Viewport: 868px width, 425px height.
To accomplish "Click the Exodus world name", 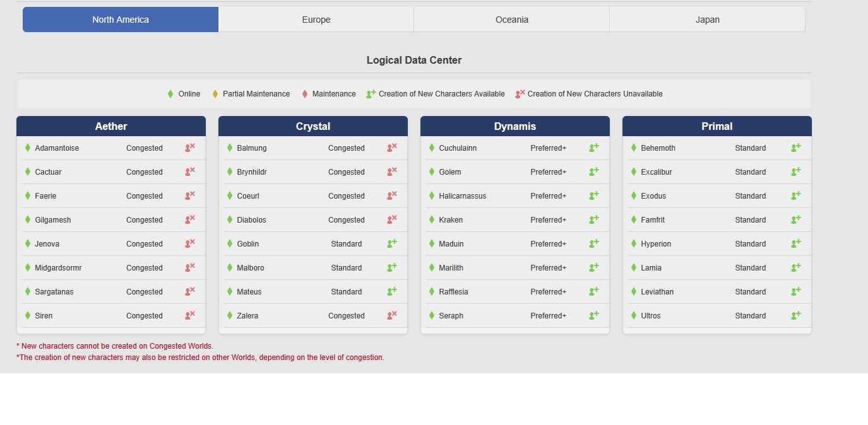I will pos(653,196).
